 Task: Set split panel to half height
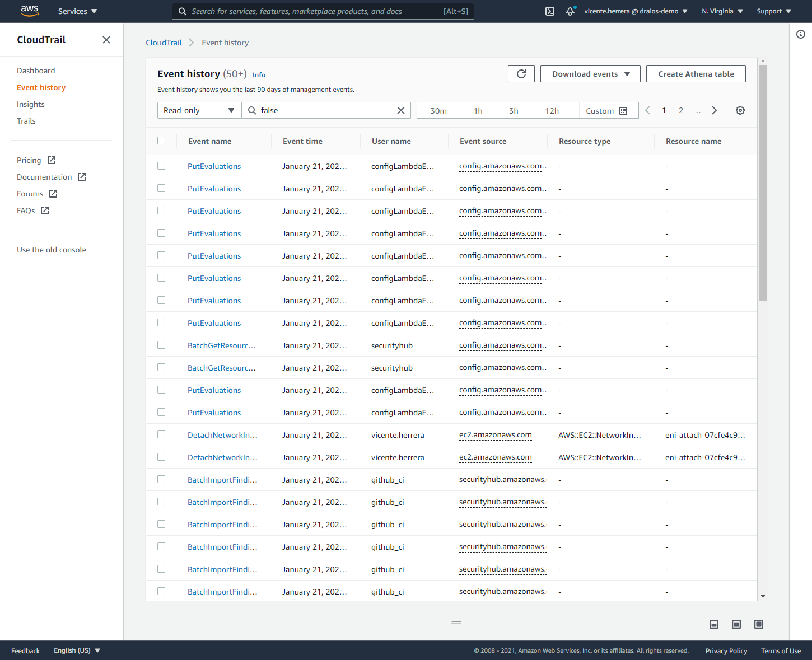pos(736,624)
